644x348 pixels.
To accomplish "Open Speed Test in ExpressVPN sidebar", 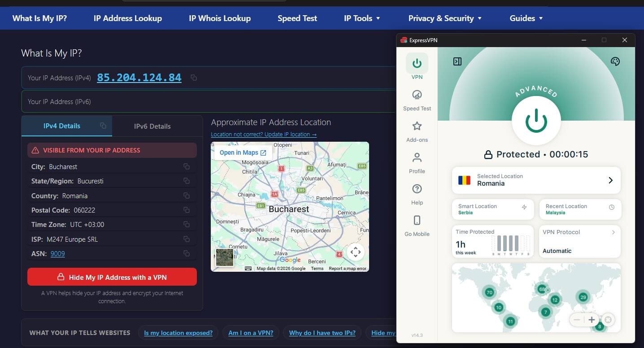I will tap(417, 100).
